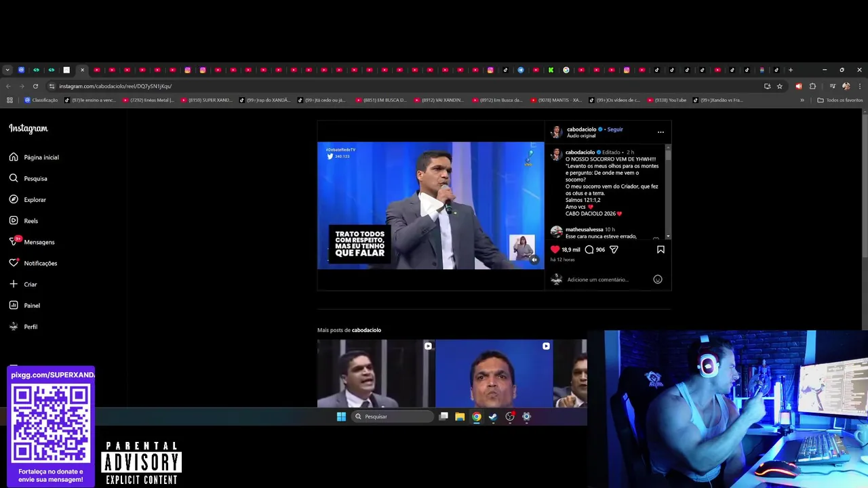
Task: Open matheusalvessa commenter profile
Action: tap(584, 230)
